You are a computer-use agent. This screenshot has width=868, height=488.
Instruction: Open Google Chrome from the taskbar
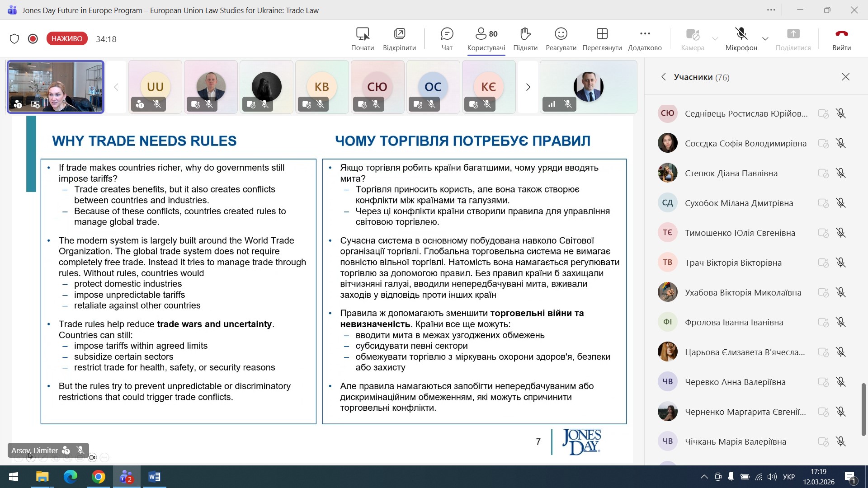pyautogui.click(x=99, y=477)
